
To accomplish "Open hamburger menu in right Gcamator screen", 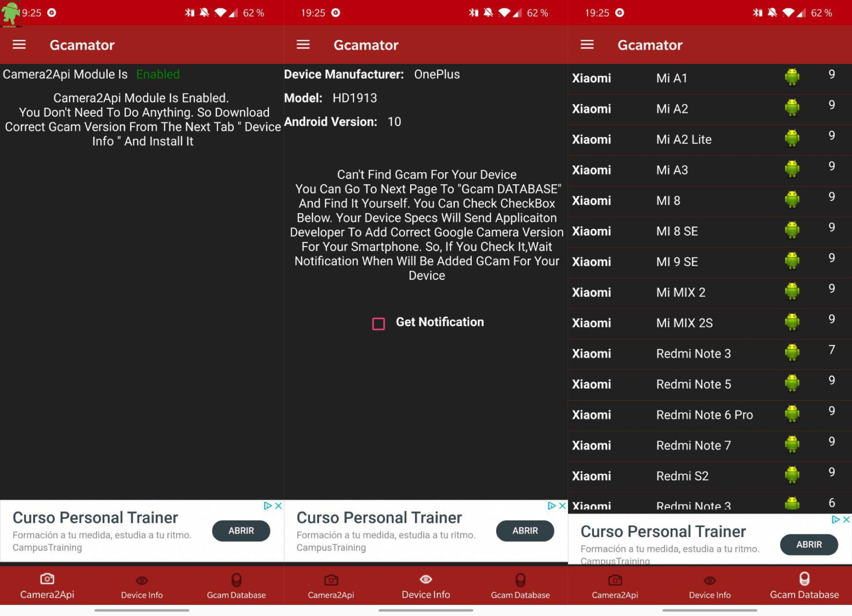I will [587, 45].
